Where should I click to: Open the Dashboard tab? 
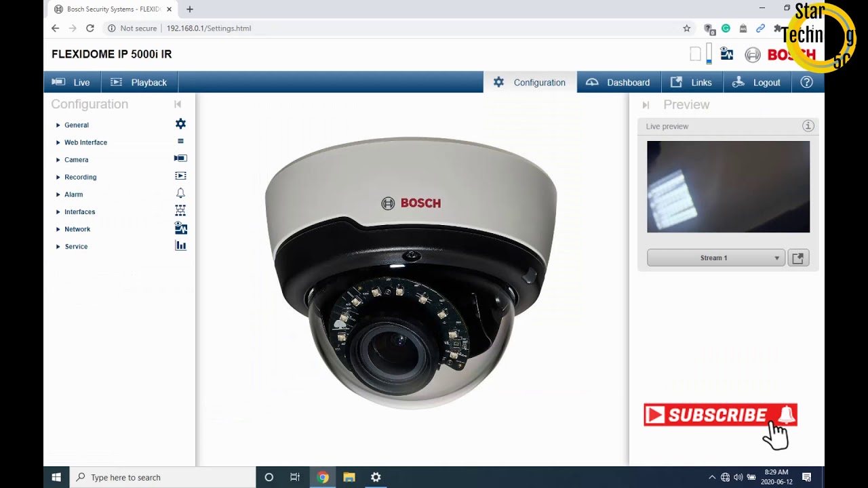pyautogui.click(x=618, y=83)
